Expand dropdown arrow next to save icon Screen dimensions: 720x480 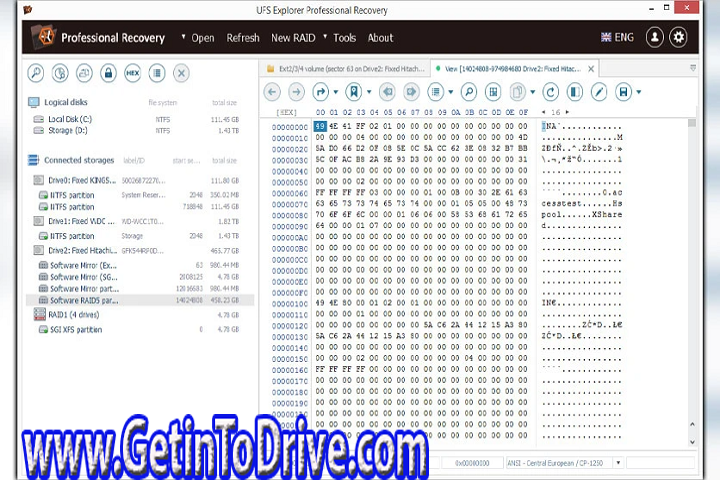[x=639, y=92]
